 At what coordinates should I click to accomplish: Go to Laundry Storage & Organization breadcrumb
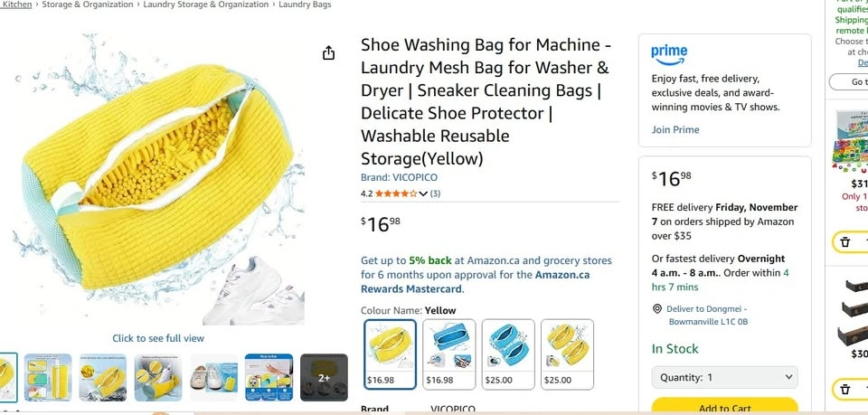pos(206,5)
